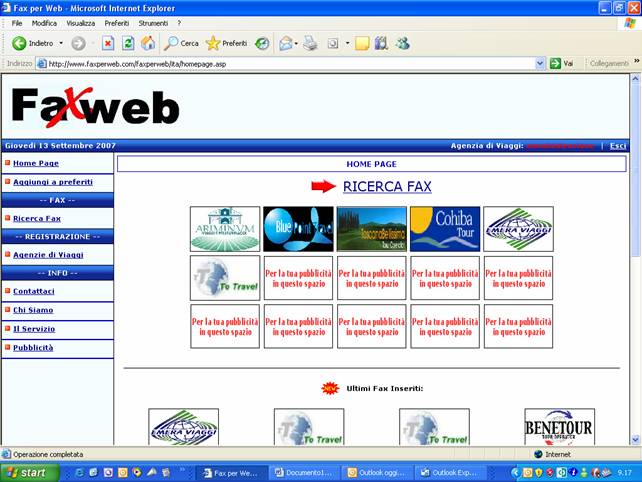Expand the Indietro back history dropdown arrow

pos(61,43)
